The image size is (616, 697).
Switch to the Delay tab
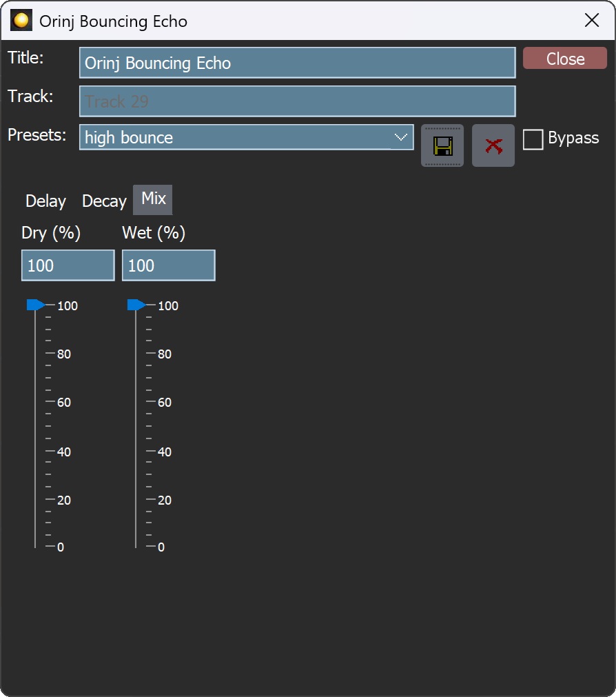coord(45,201)
